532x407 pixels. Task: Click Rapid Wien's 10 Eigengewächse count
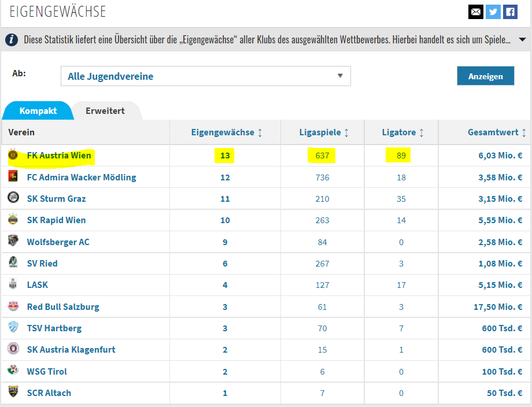[225, 220]
